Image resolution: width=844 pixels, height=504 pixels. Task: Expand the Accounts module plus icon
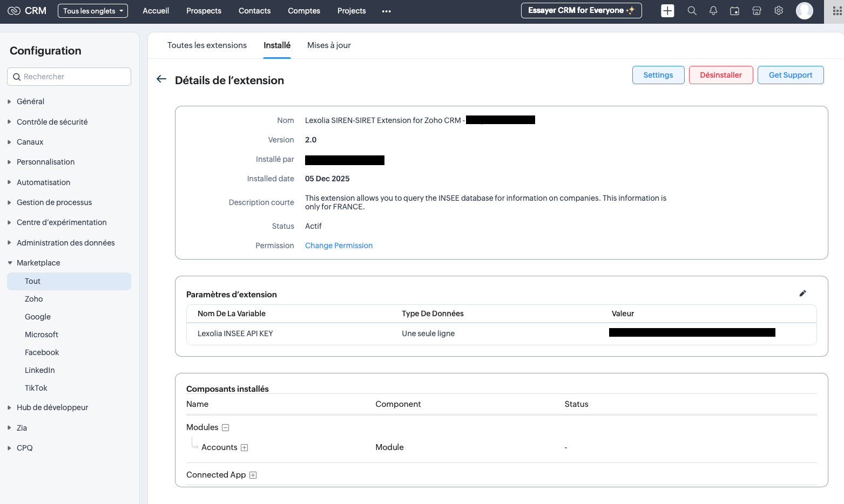coord(244,447)
